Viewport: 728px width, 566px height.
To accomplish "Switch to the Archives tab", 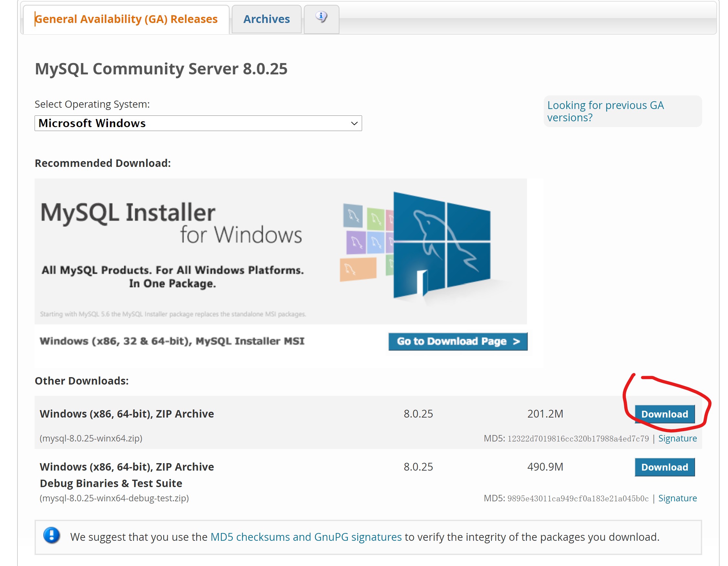I will click(266, 19).
